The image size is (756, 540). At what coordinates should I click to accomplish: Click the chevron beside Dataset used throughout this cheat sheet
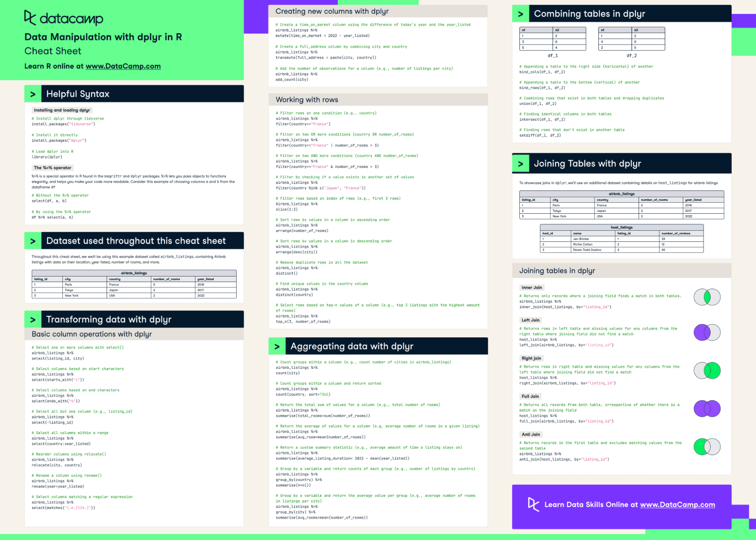point(33,241)
